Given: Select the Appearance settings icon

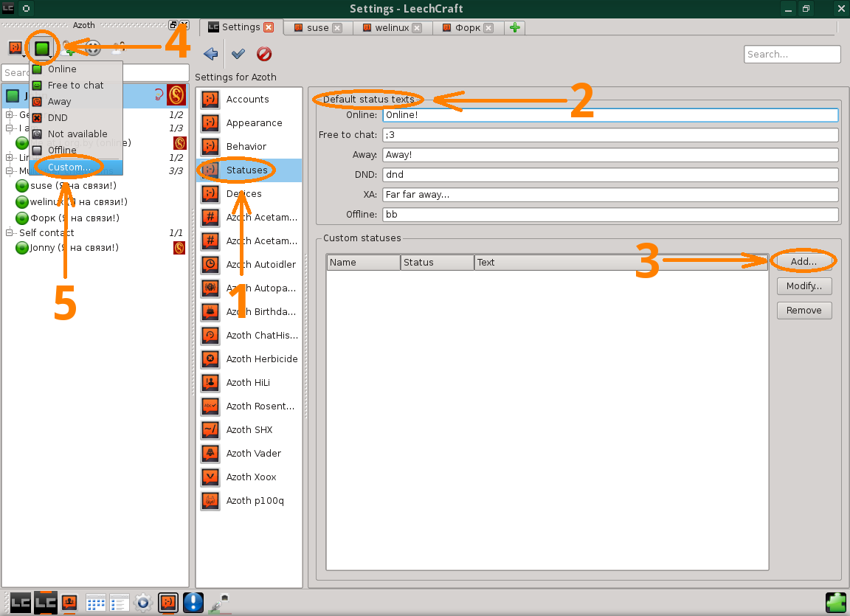Looking at the screenshot, I should point(210,123).
